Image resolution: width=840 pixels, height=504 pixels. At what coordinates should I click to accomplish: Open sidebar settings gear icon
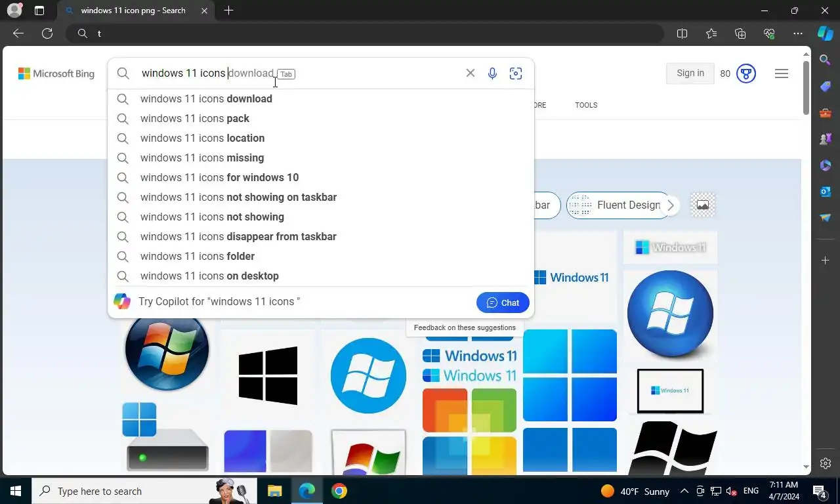point(826,463)
